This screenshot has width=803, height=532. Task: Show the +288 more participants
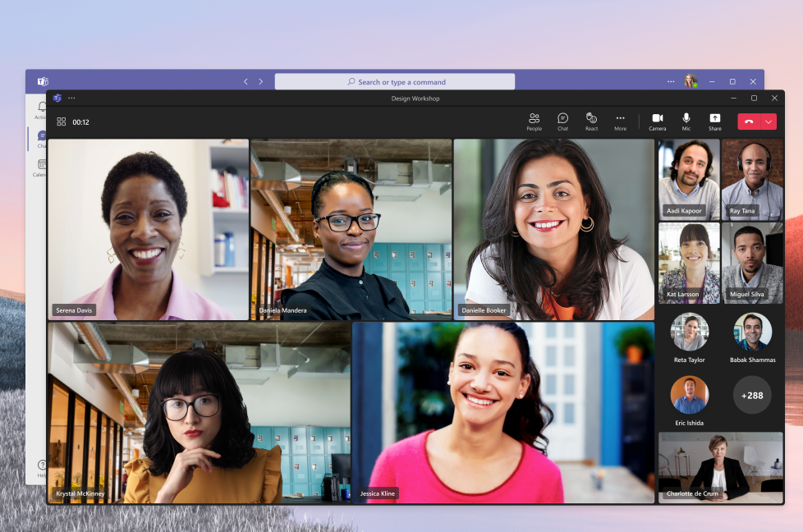point(752,395)
